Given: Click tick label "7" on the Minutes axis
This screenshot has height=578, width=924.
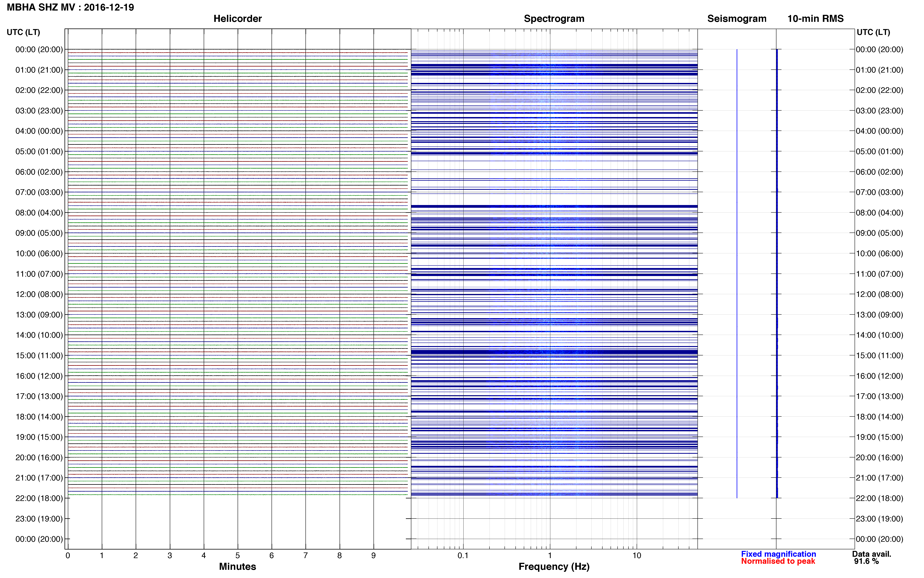Looking at the screenshot, I should coord(306,555).
